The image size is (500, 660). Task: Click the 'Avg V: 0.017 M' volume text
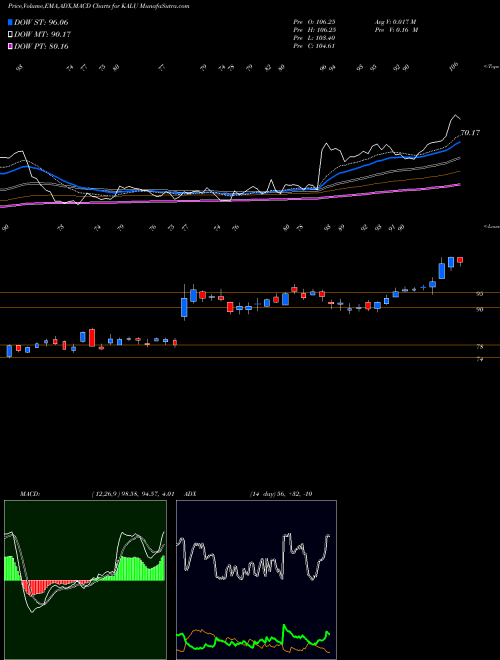(x=396, y=22)
